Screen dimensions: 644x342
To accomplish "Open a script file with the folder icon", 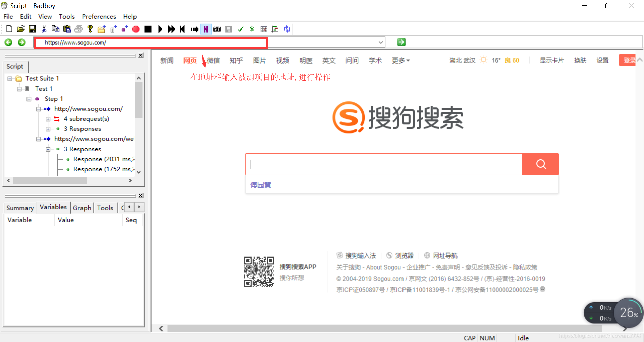I will (21, 29).
